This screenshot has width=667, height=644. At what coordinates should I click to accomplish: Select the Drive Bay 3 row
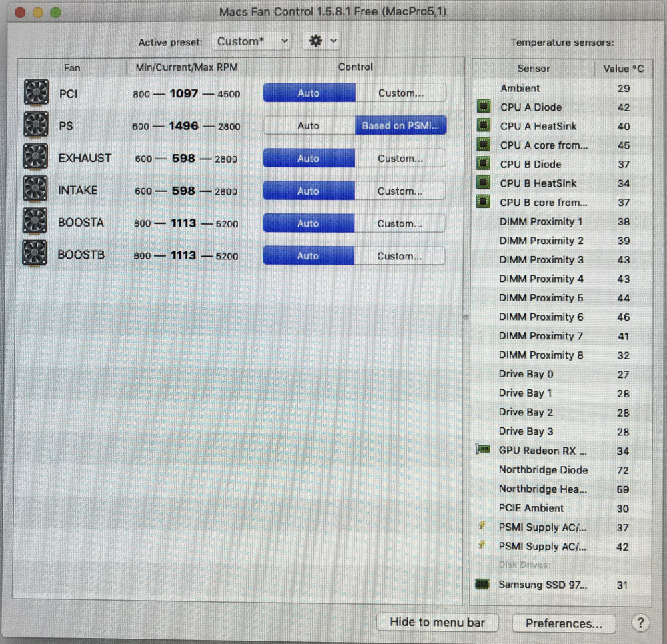click(x=562, y=431)
